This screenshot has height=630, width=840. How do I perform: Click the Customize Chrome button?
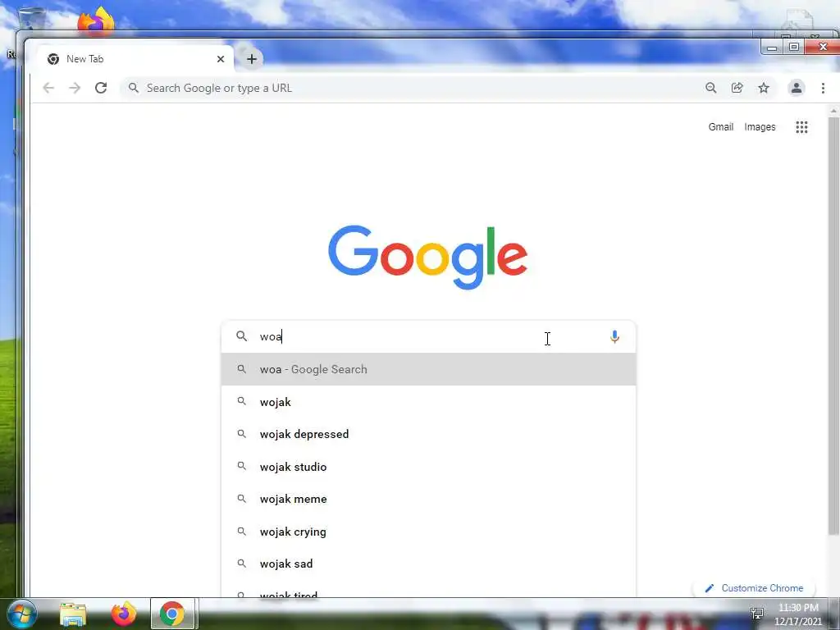point(755,587)
